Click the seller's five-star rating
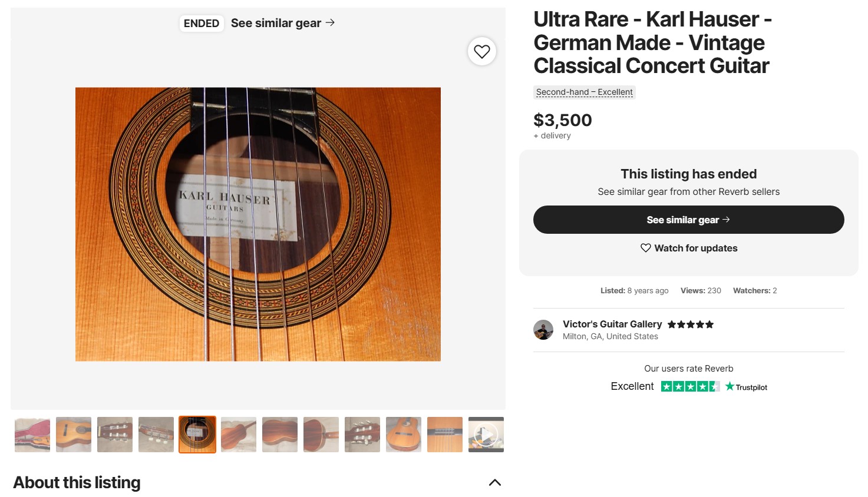 [690, 324]
